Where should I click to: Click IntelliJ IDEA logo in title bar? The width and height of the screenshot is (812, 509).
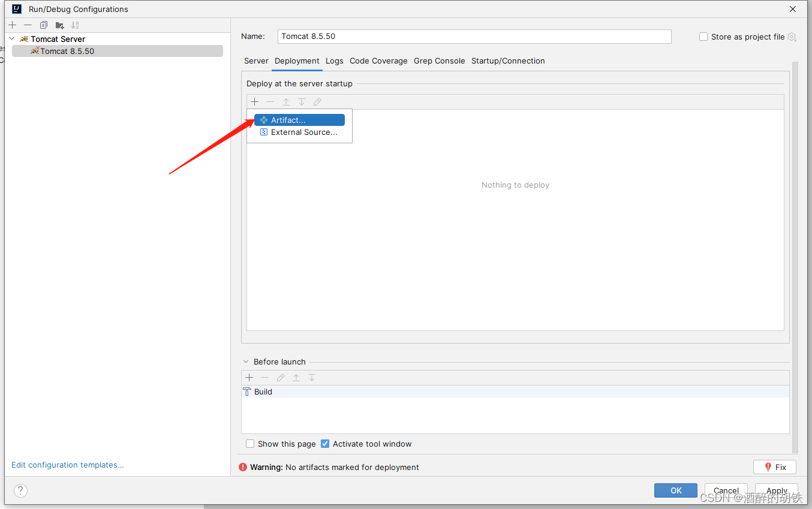17,9
